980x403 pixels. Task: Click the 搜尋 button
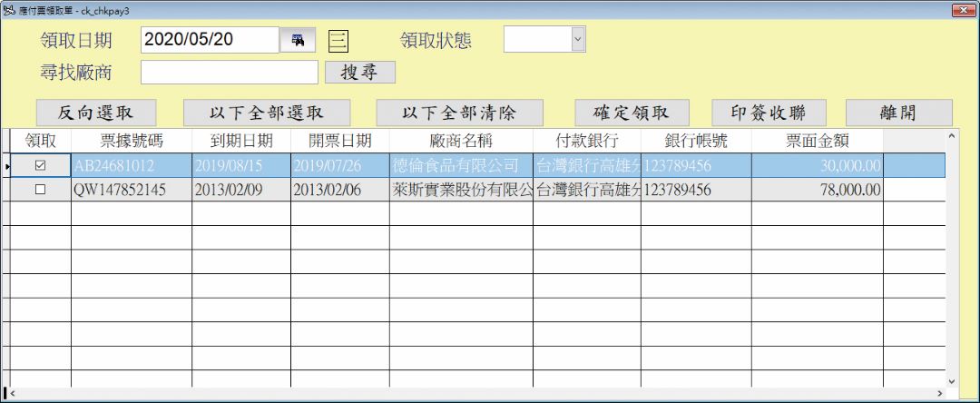tap(360, 72)
